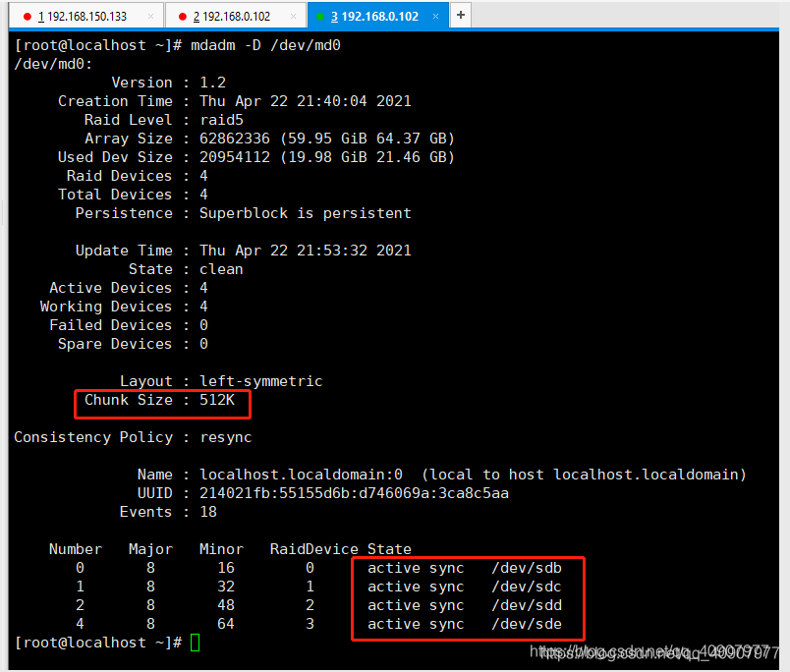Click Array Size value '62862336'
The image size is (790, 672).
click(235, 139)
